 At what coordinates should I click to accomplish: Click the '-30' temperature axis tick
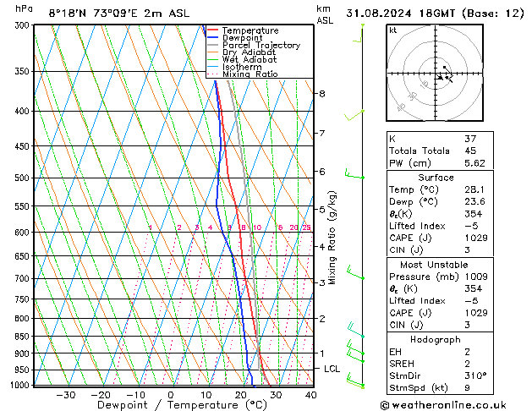tap(65, 395)
